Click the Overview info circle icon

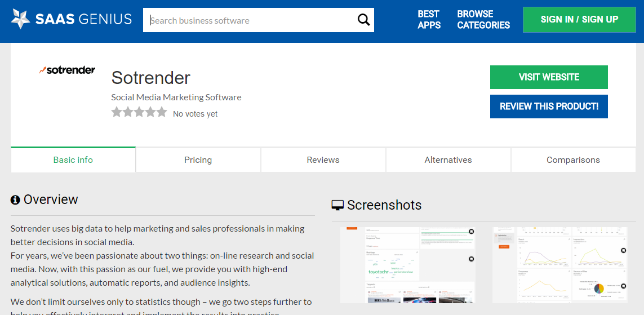(15, 200)
